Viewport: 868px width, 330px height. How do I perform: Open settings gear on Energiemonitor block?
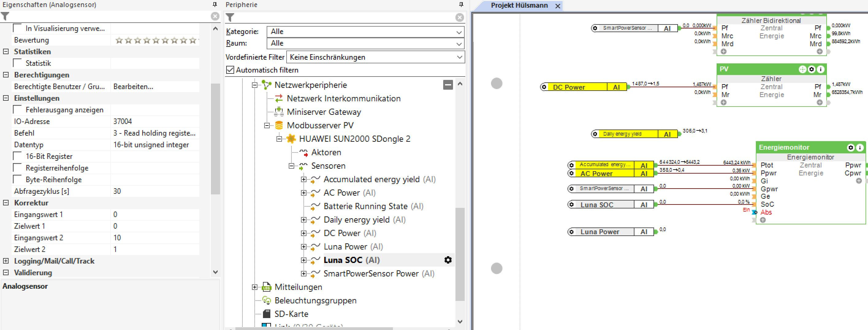click(851, 148)
